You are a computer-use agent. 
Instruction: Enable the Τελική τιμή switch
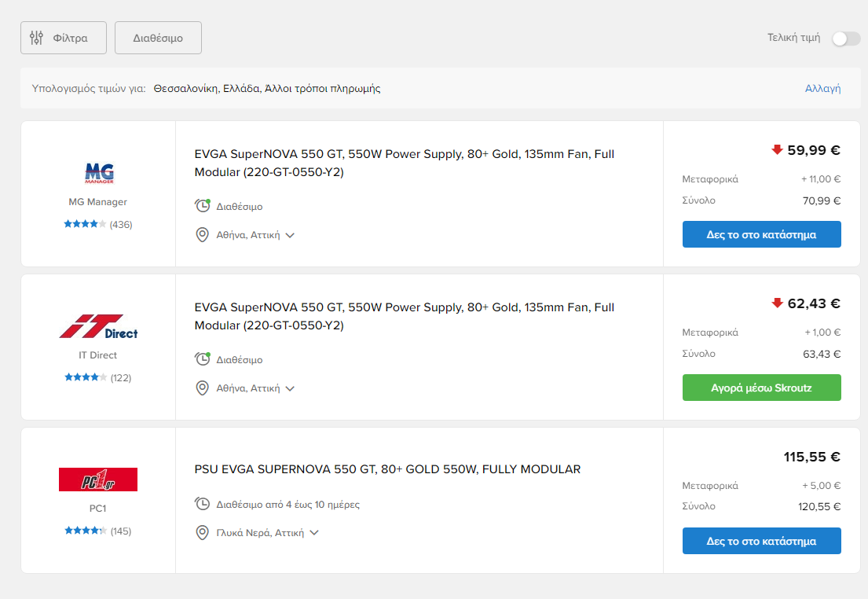[846, 39]
